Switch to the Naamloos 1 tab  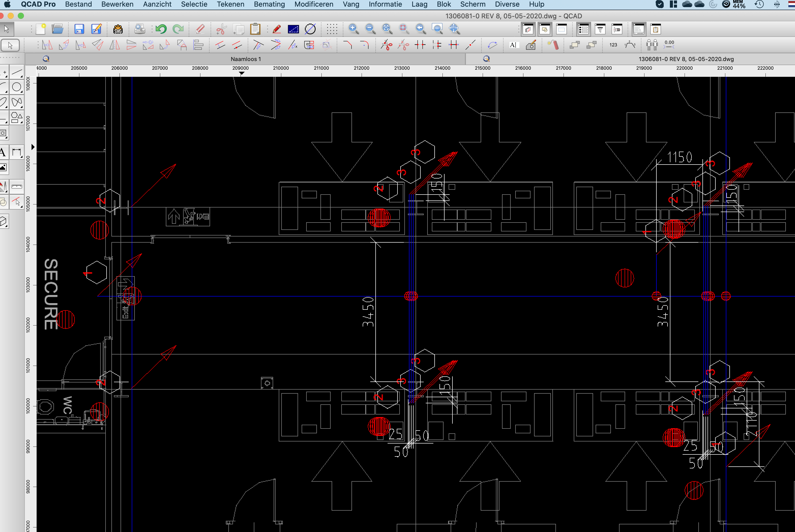point(246,59)
